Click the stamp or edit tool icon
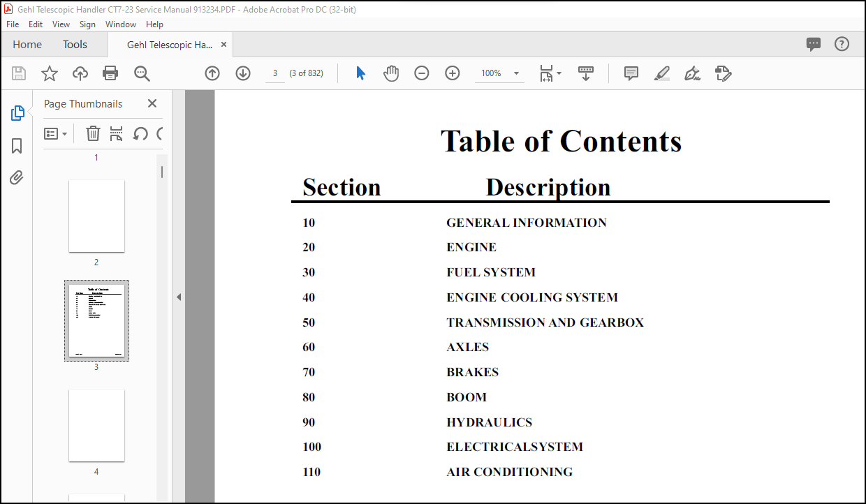This screenshot has width=866, height=504. 724,73
